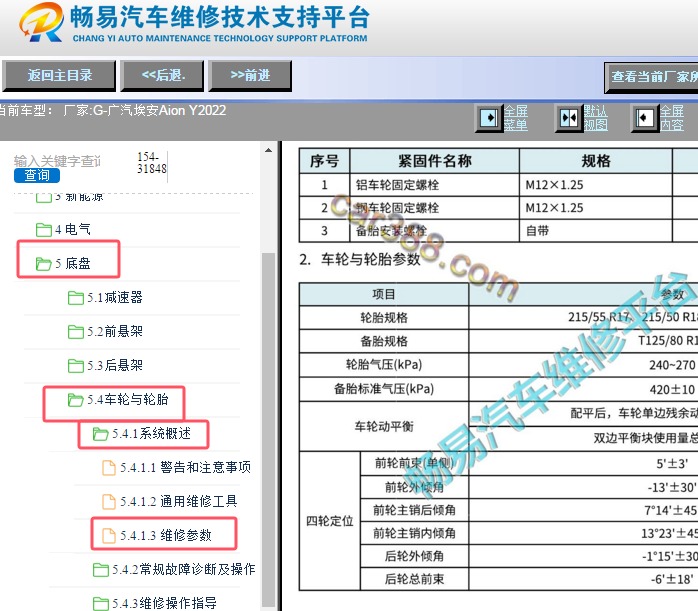Focus the keyword search input field
The image size is (698, 611).
click(57, 161)
